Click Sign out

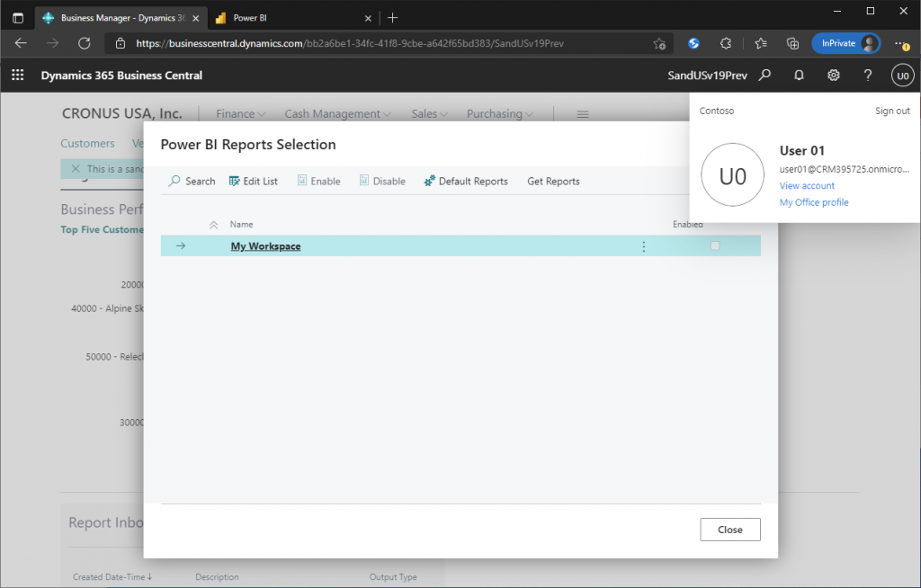[x=892, y=111]
